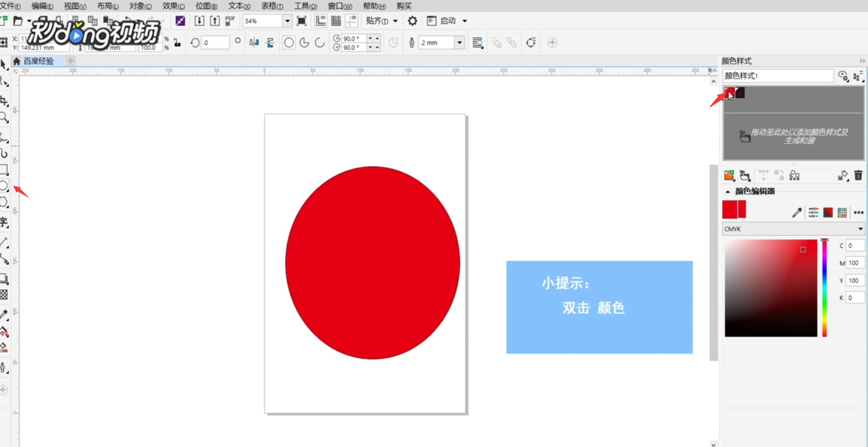Open the 贴齐 snap dropdown
The width and height of the screenshot is (868, 447).
pyautogui.click(x=381, y=20)
